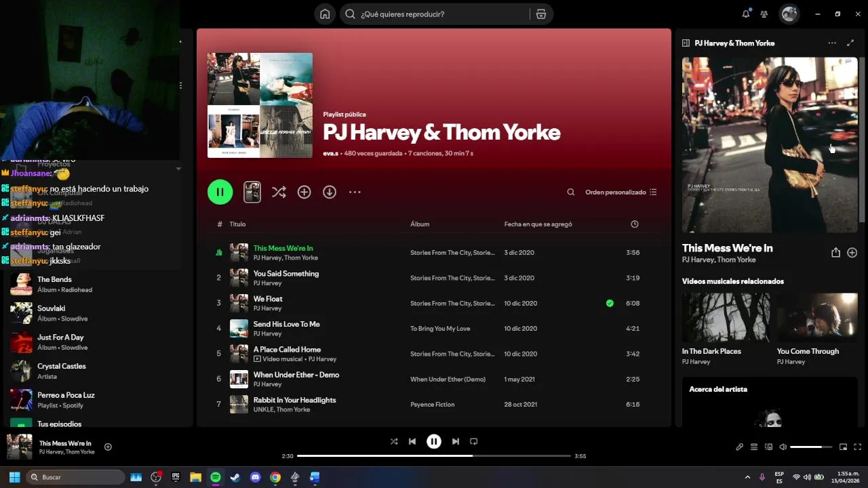
Task: Open the user profile avatar menu
Action: (789, 14)
